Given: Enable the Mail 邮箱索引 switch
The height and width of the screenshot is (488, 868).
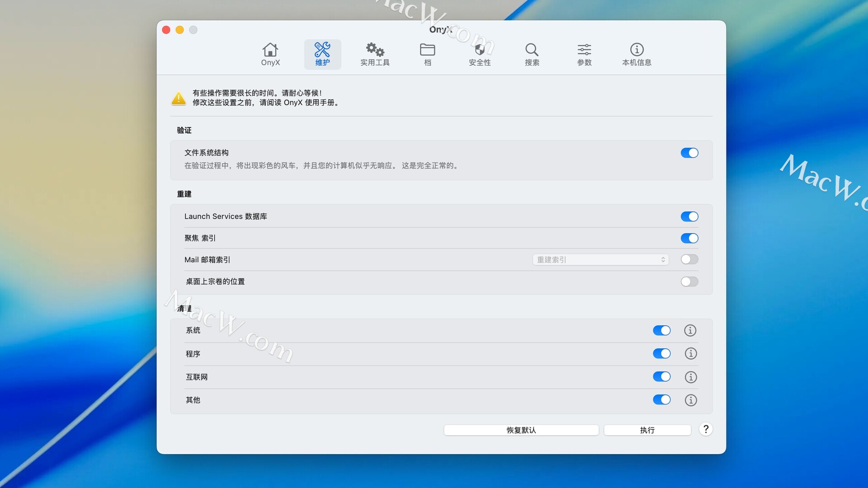Looking at the screenshot, I should [x=689, y=259].
